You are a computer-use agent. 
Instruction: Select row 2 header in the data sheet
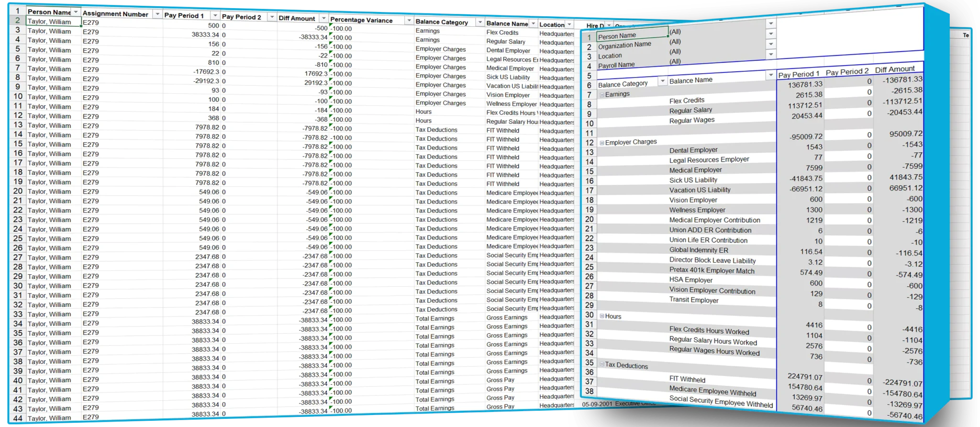[18, 21]
